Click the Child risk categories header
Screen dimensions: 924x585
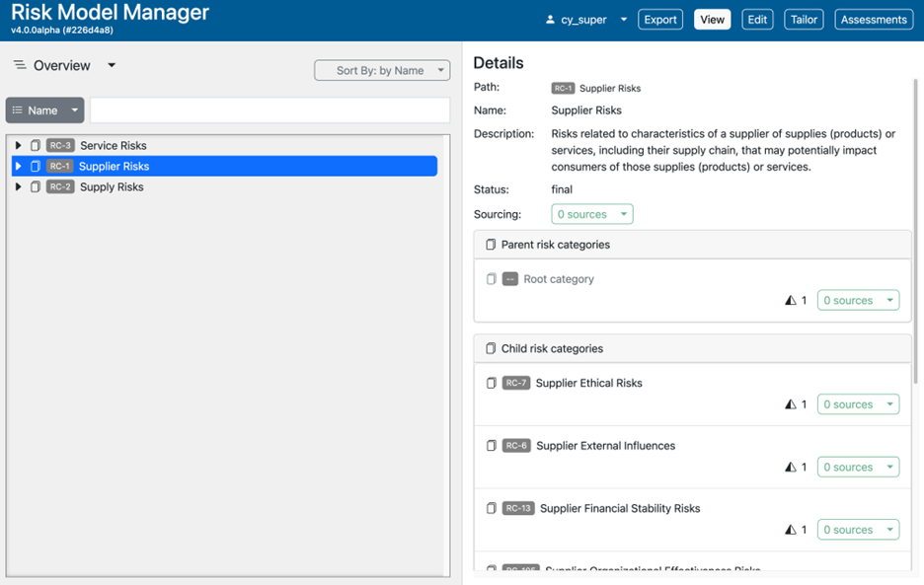coord(692,348)
